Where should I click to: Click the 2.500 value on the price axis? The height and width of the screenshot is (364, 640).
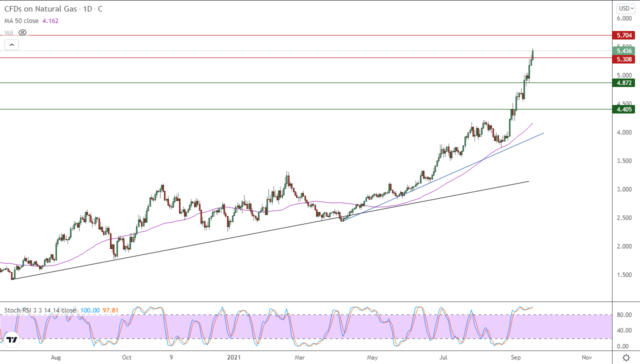624,218
